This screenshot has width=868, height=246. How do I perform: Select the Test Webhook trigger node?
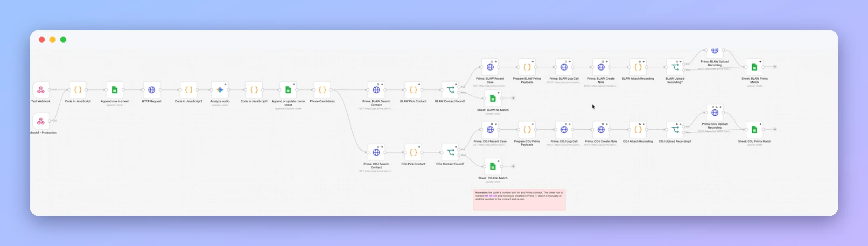tap(41, 90)
